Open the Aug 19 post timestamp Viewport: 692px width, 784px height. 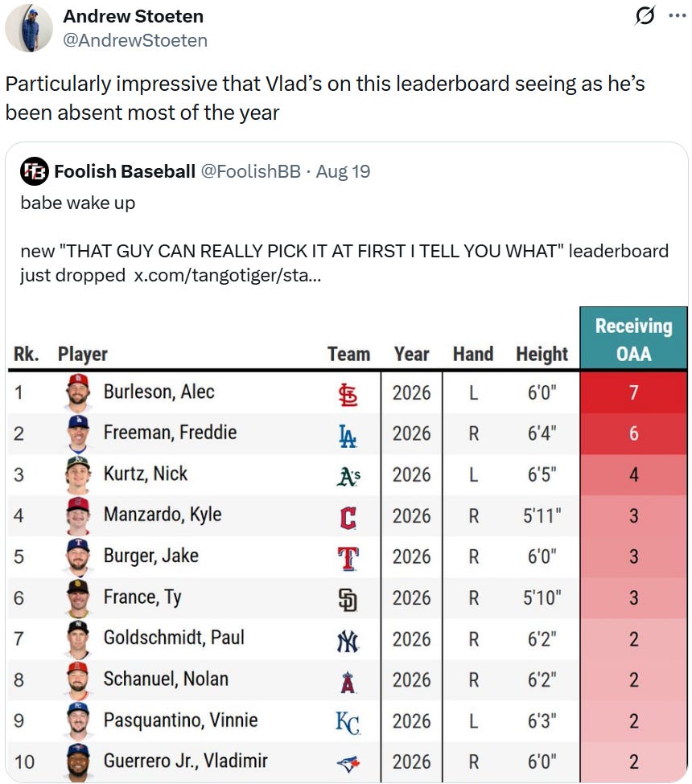[x=343, y=171]
